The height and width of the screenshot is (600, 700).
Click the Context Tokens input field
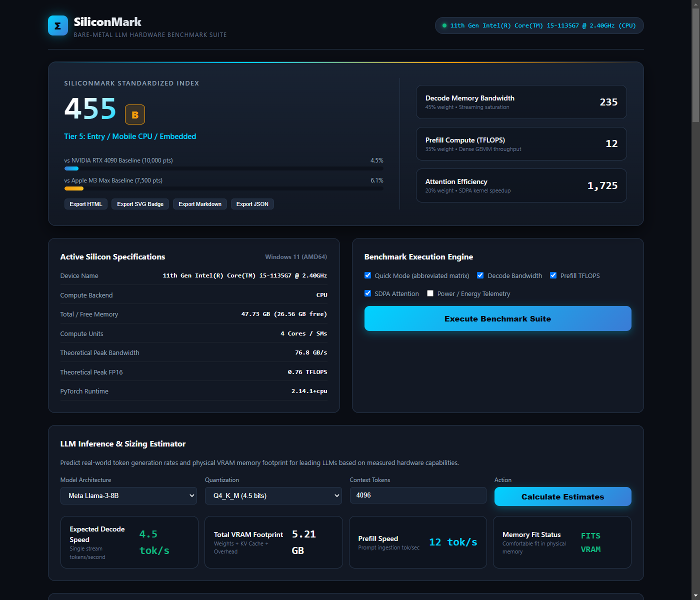click(418, 495)
